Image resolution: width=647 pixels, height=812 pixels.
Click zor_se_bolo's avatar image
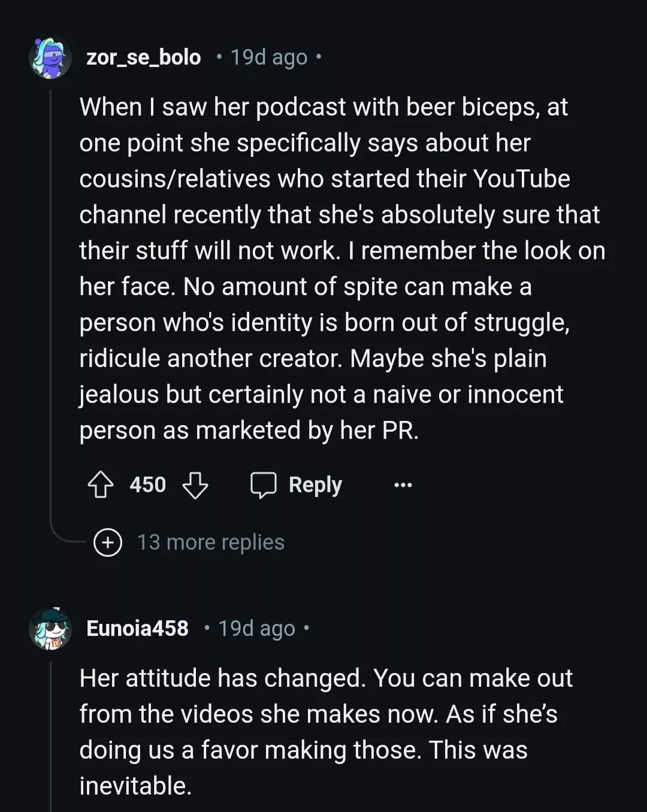[x=50, y=58]
